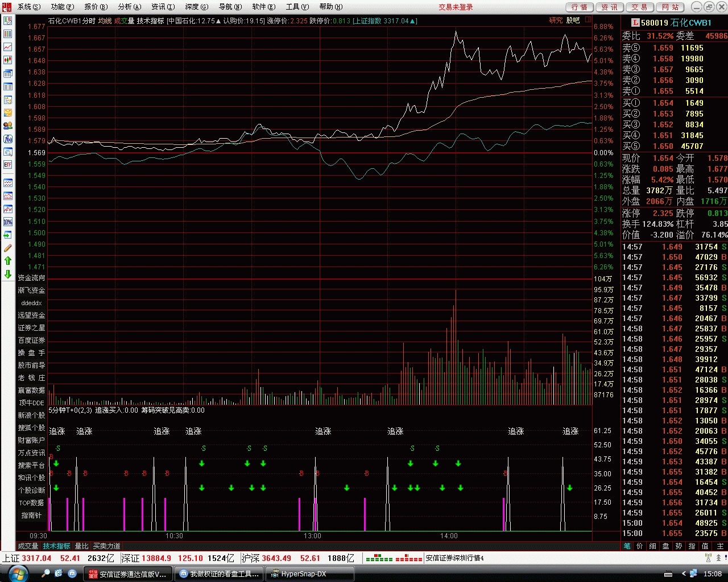Viewport: 728px width, 582px height.
Task: Select the 细 tab in the bottom-right panel
Action: (653, 546)
